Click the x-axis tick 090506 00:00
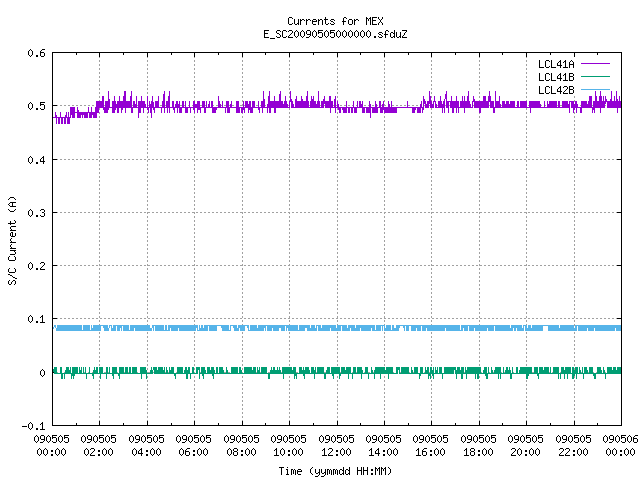Image resolution: width=640 pixels, height=480 pixels. click(x=620, y=445)
